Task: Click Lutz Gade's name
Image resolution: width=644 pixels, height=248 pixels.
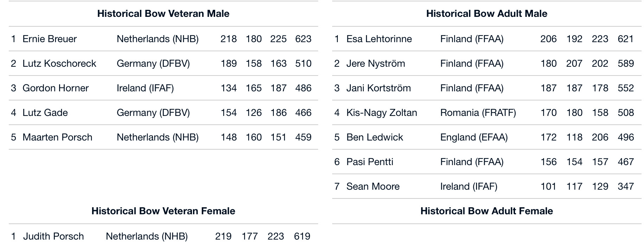Action: [x=45, y=113]
